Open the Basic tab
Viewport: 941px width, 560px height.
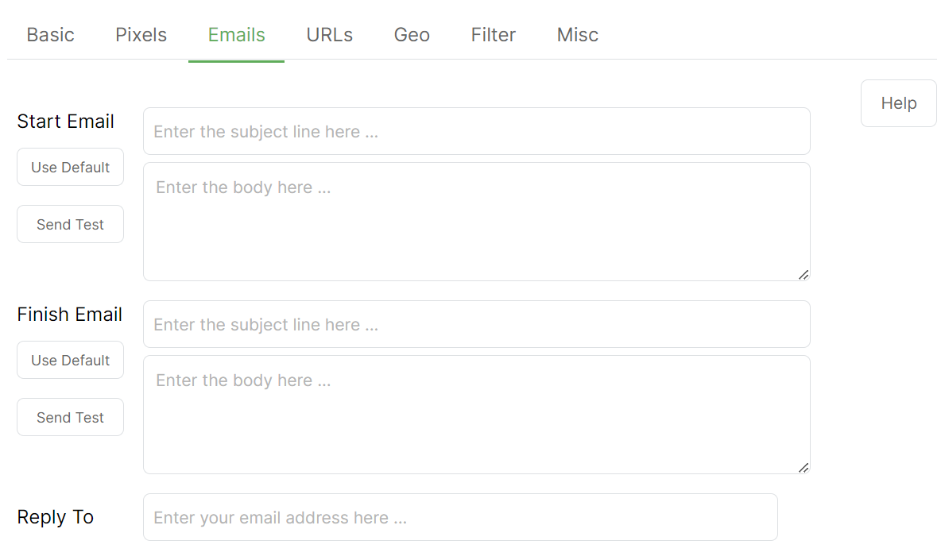click(51, 35)
